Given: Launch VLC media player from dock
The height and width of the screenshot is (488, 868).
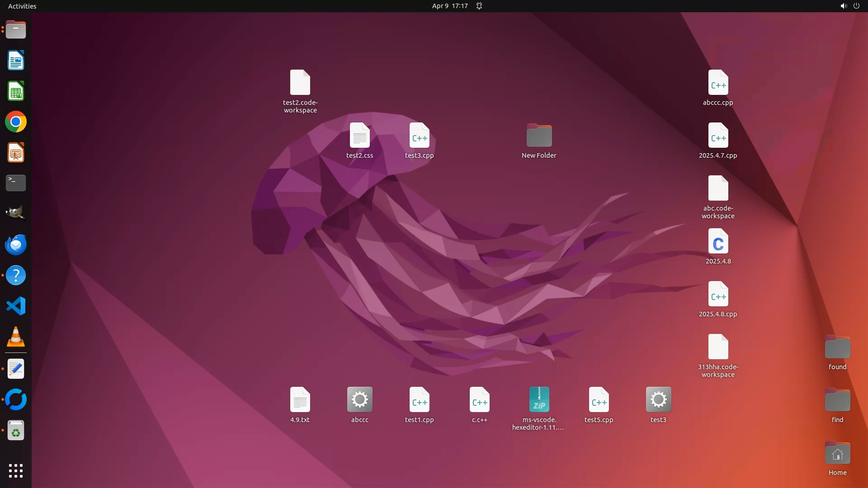Looking at the screenshot, I should point(16,337).
